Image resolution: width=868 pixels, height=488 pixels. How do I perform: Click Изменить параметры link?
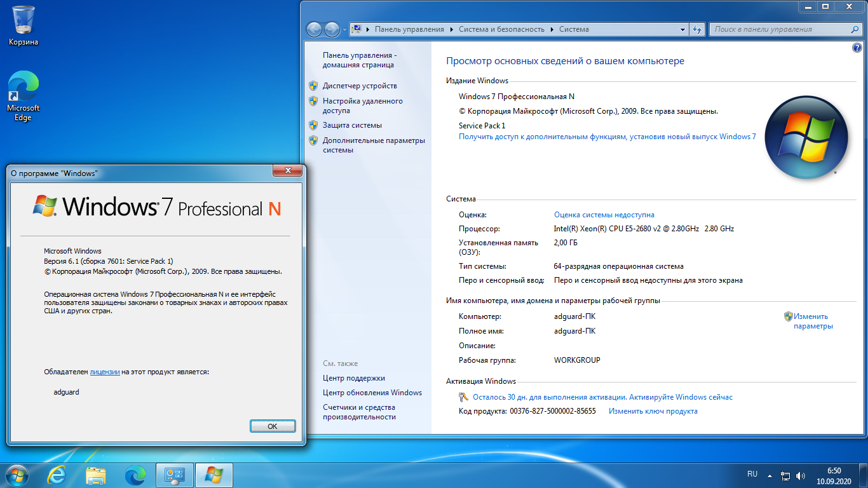pos(813,321)
